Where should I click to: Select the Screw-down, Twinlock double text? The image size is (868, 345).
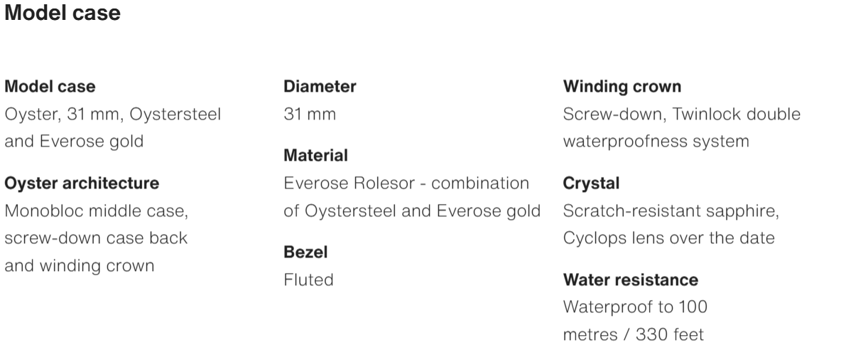681,114
